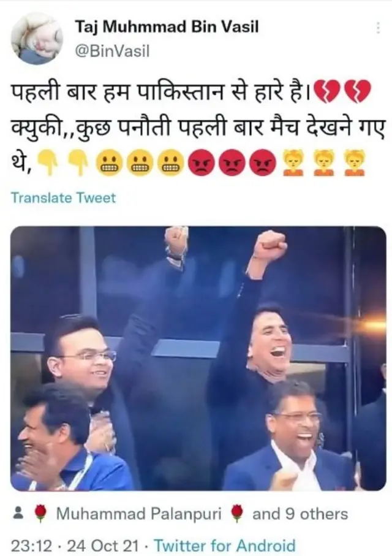
Task: Click the rose emoji before Muhammad Palanpuri
Action: point(41,514)
